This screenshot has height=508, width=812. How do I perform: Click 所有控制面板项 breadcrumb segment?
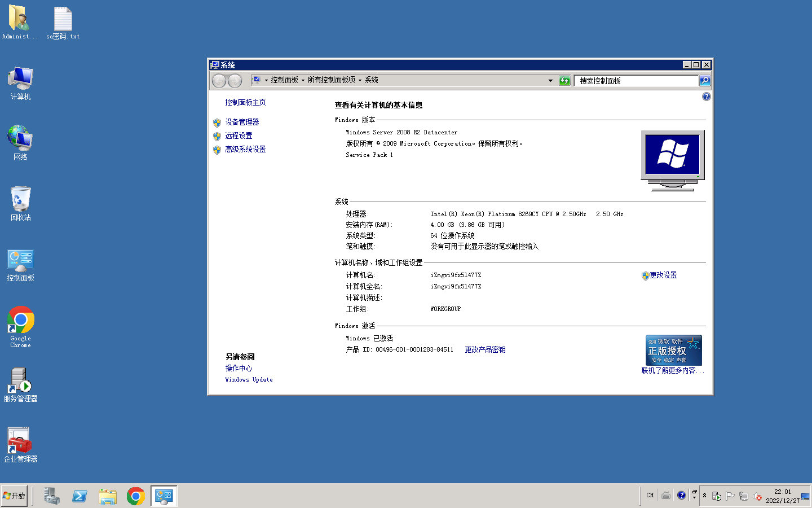(x=331, y=80)
